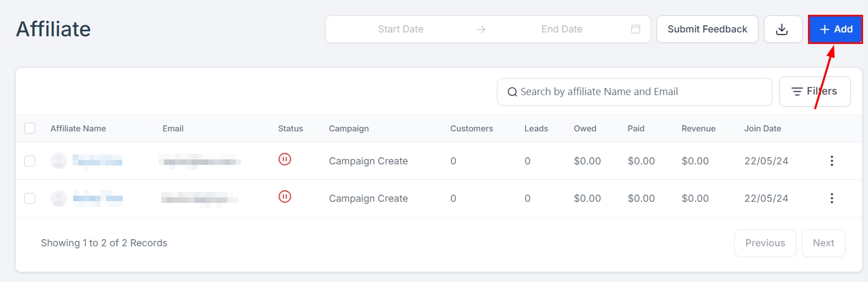The image size is (868, 282).
Task: Toggle the select-all header checkbox
Action: point(30,128)
